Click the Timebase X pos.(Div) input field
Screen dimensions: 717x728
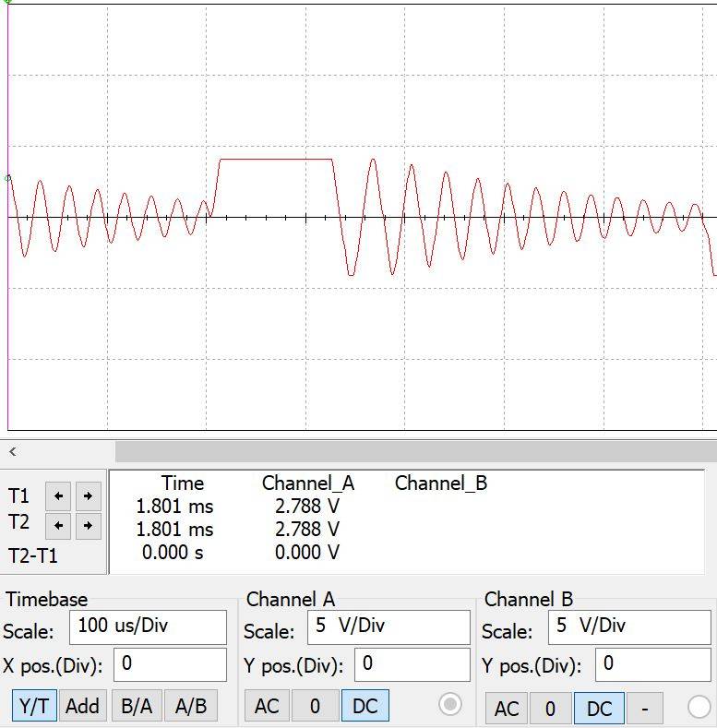tap(170, 664)
